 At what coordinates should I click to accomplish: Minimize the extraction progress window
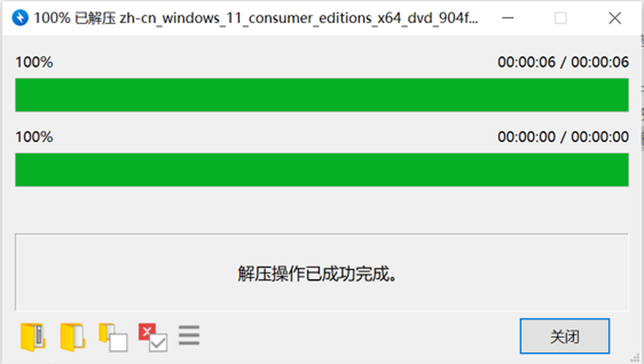click(508, 18)
